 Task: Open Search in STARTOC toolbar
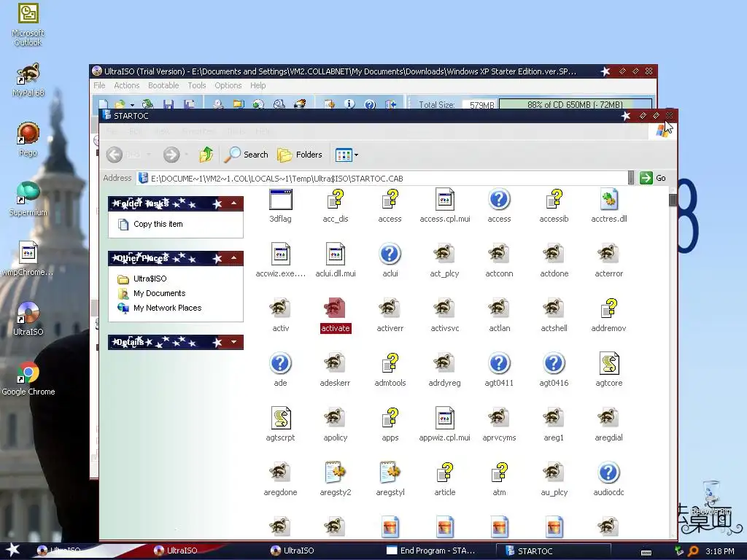point(247,155)
